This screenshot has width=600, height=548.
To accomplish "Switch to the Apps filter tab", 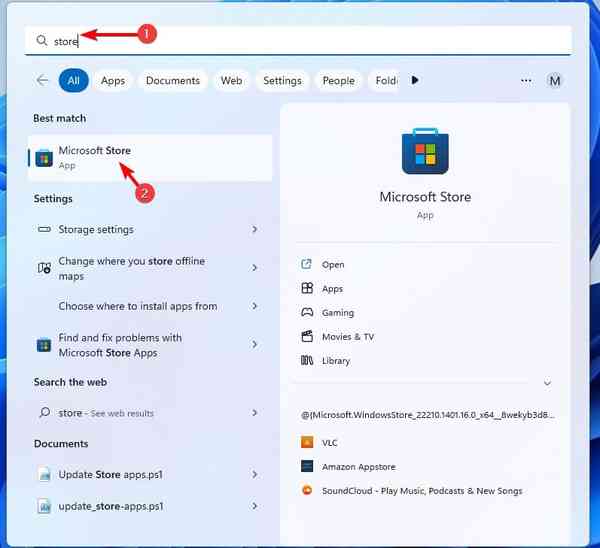I will point(113,81).
